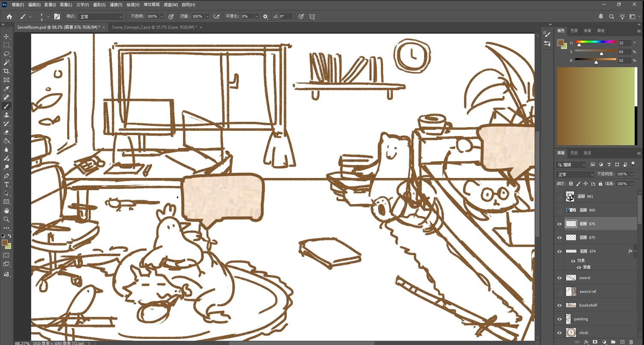Select the History Brush tool
644x345 pixels.
(6, 124)
